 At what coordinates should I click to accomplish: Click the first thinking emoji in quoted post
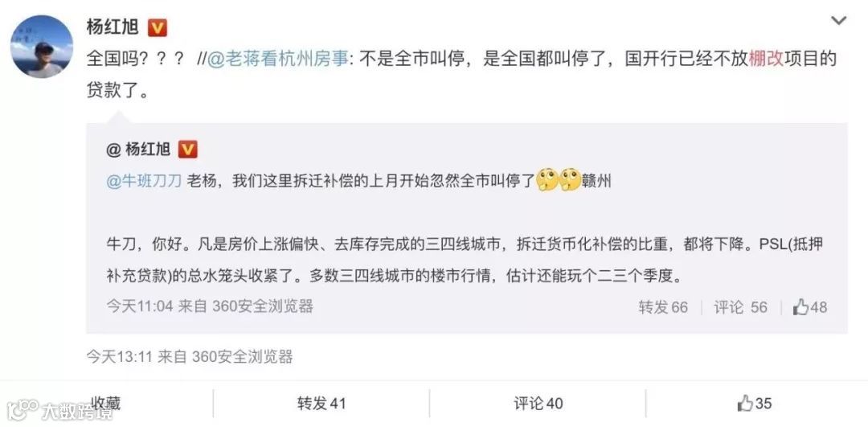point(547,181)
